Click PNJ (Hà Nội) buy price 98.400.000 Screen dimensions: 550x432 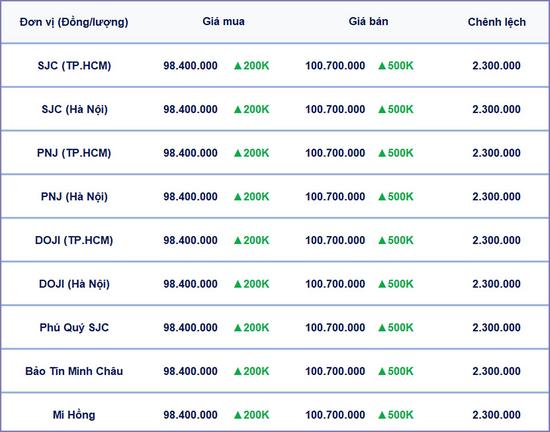pyautogui.click(x=190, y=197)
